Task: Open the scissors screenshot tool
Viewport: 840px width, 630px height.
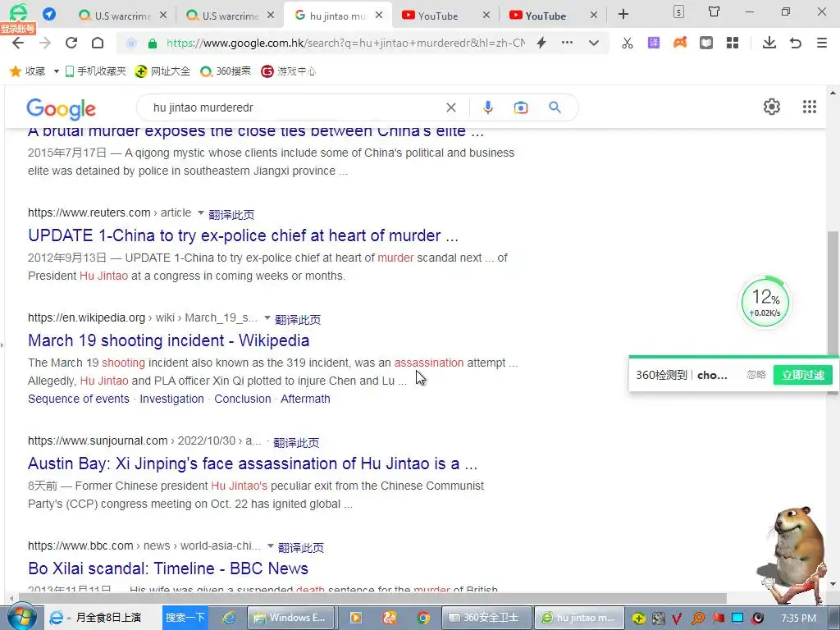Action: (x=628, y=43)
